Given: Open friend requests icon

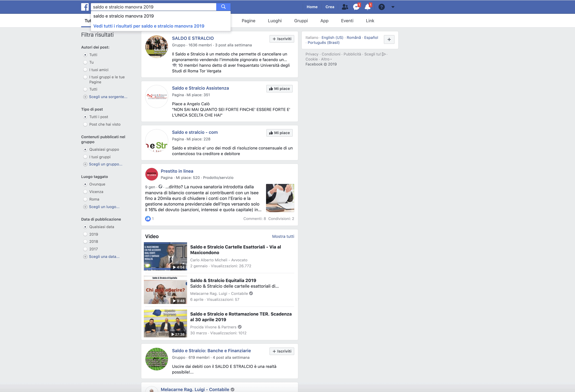Looking at the screenshot, I should 345,7.
